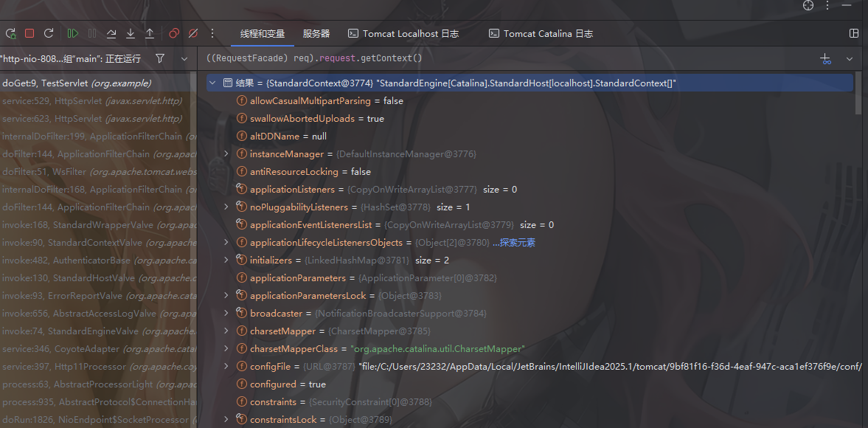This screenshot has height=428, width=868.
Task: Toggle Mute Breakpoints icon
Action: (193, 33)
